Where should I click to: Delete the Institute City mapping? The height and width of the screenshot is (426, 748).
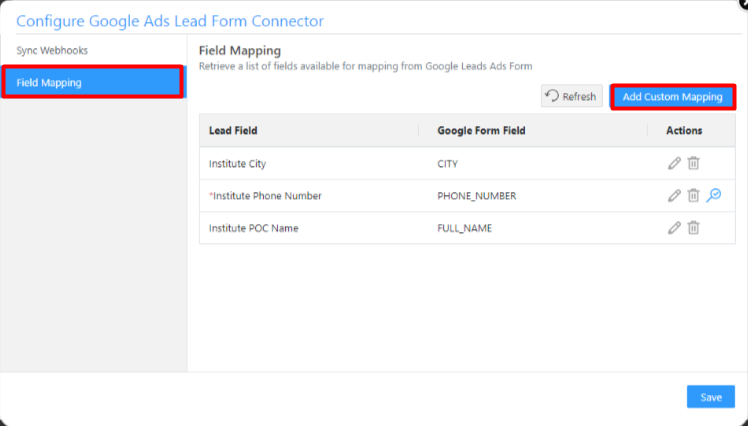(693, 163)
